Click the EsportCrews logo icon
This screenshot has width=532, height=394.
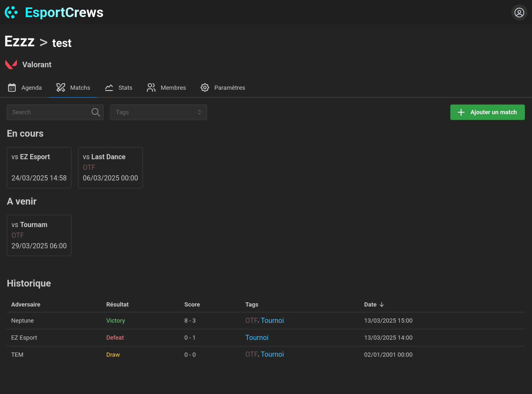click(11, 12)
